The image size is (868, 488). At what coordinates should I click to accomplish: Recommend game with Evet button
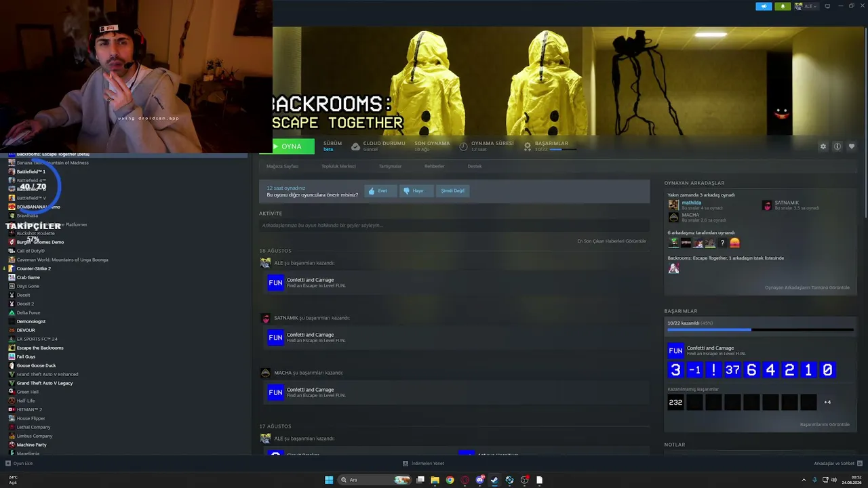point(380,190)
